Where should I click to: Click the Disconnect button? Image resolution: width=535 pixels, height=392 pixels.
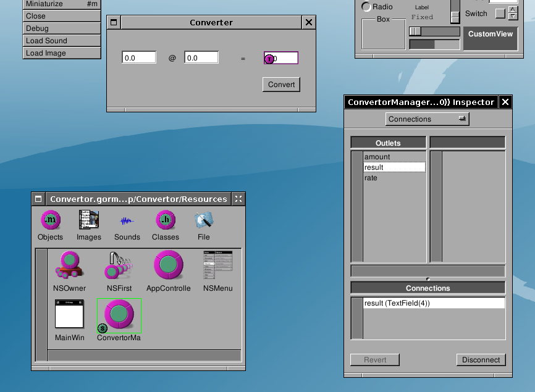pyautogui.click(x=481, y=360)
